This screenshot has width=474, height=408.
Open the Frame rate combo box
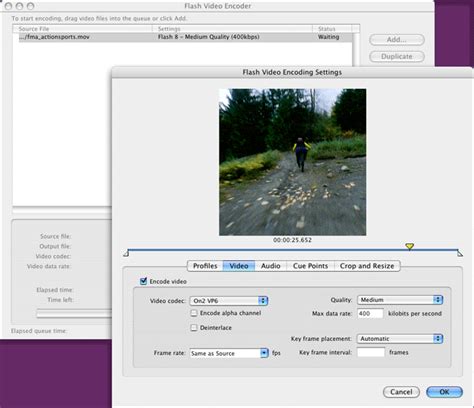click(x=229, y=353)
